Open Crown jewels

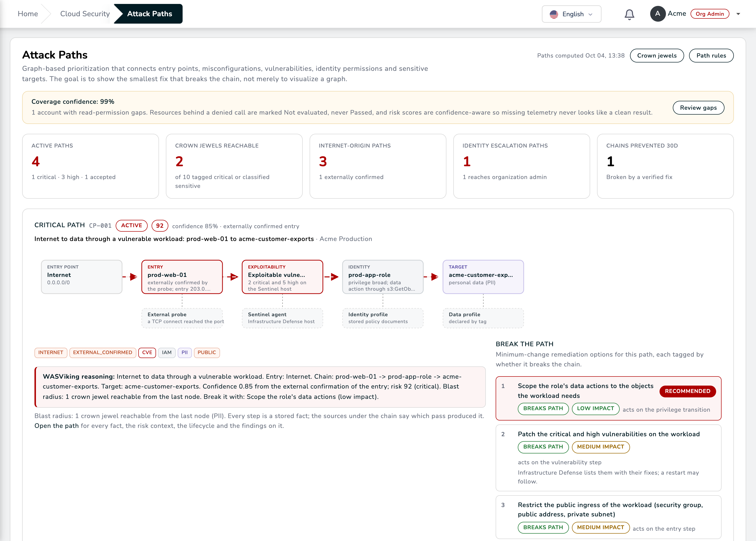coord(657,56)
